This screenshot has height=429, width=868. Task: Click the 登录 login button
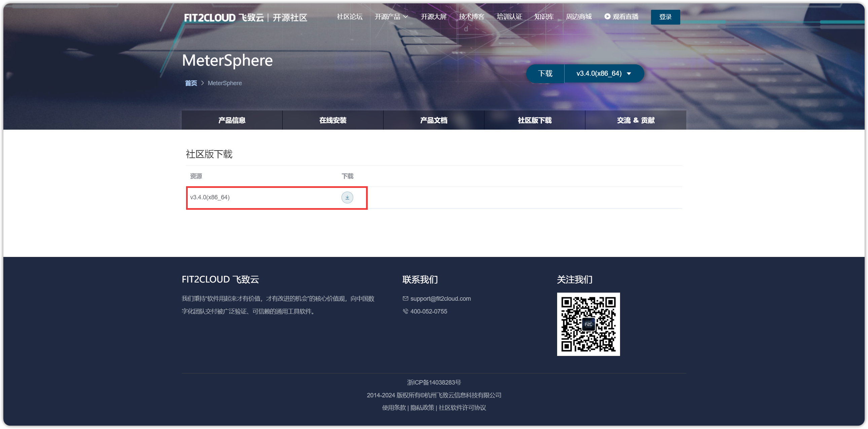[665, 17]
